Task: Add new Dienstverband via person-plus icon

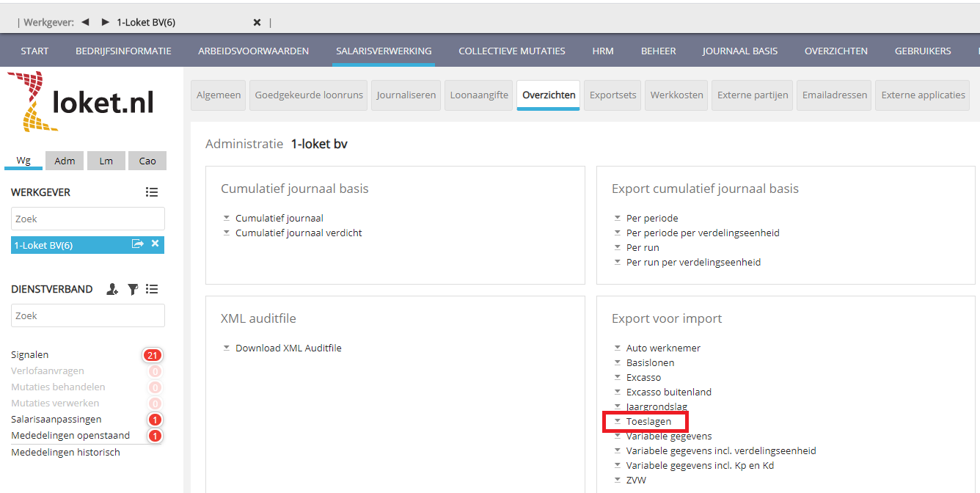Action: coord(111,289)
